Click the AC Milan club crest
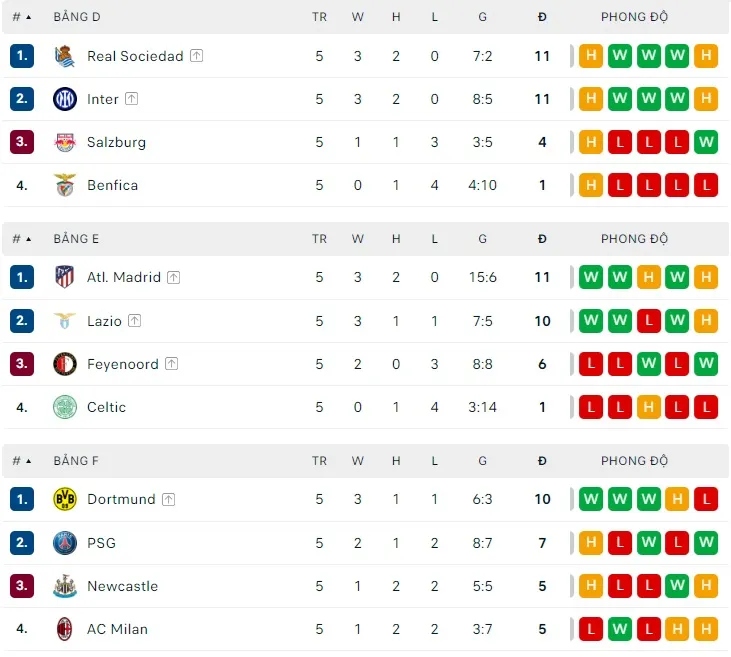 click(x=65, y=629)
